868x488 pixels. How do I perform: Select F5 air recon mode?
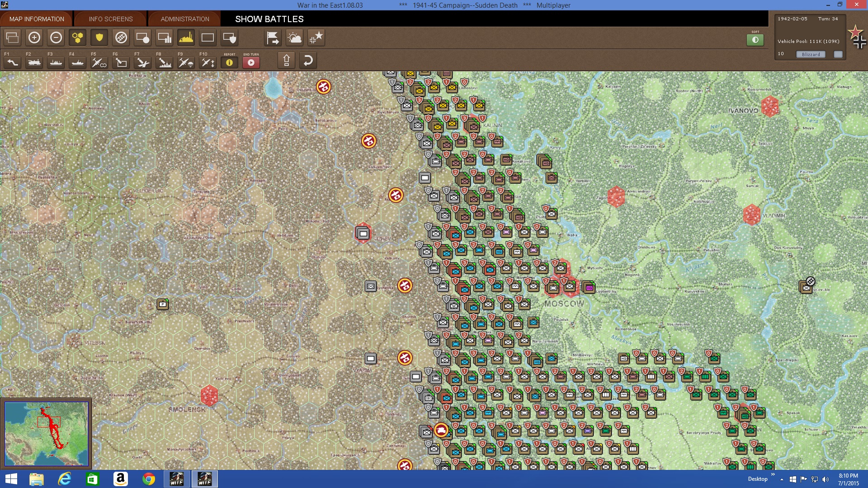(99, 62)
